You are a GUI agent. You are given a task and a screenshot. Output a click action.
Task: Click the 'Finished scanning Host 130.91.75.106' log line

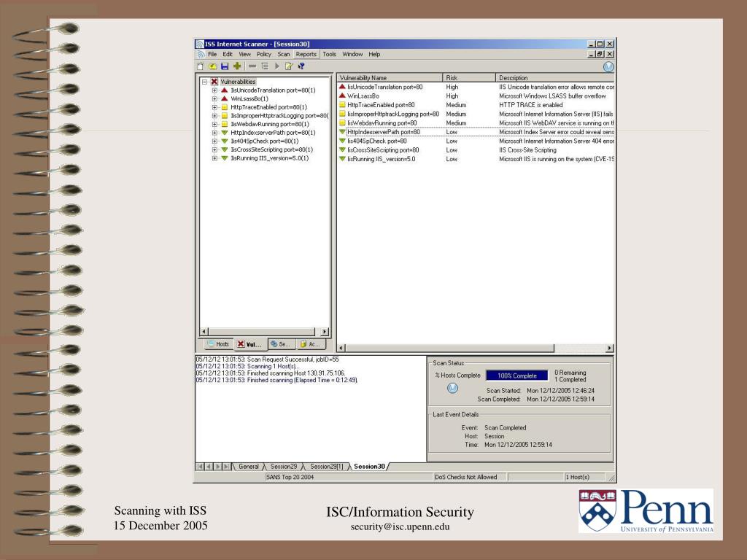[x=271, y=373]
